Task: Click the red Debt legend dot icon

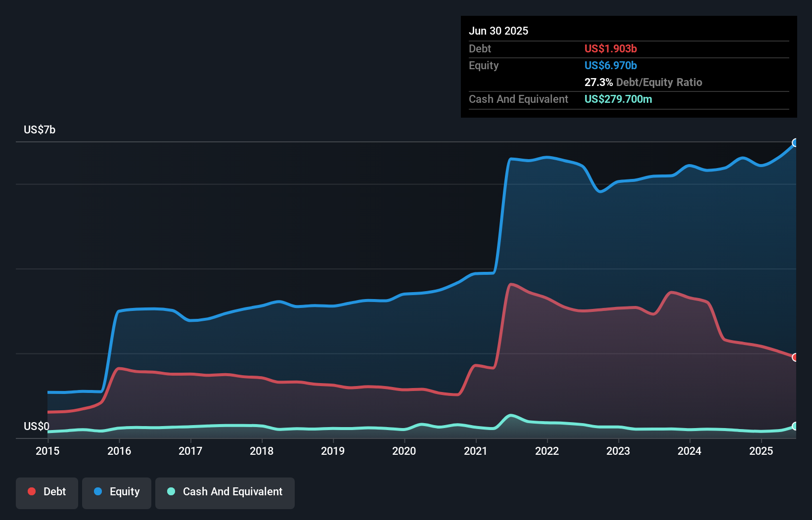Action: point(31,492)
